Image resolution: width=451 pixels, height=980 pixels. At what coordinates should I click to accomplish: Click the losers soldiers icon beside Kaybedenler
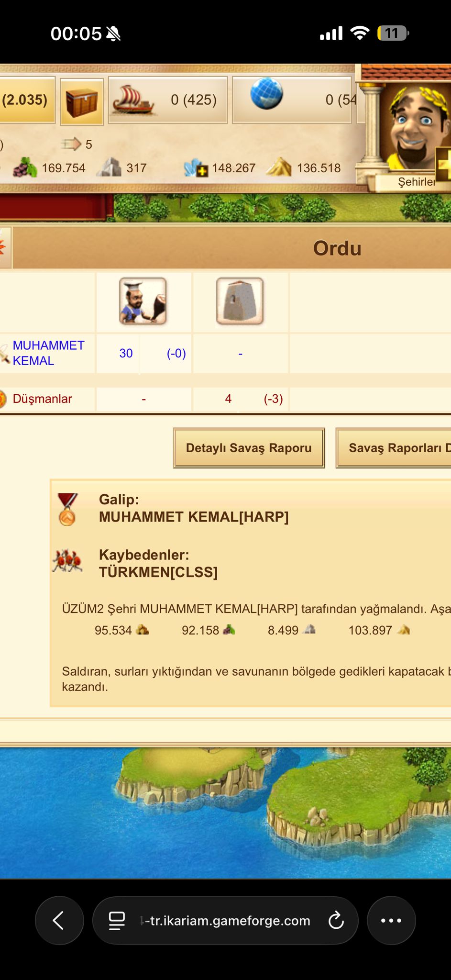pos(67,561)
